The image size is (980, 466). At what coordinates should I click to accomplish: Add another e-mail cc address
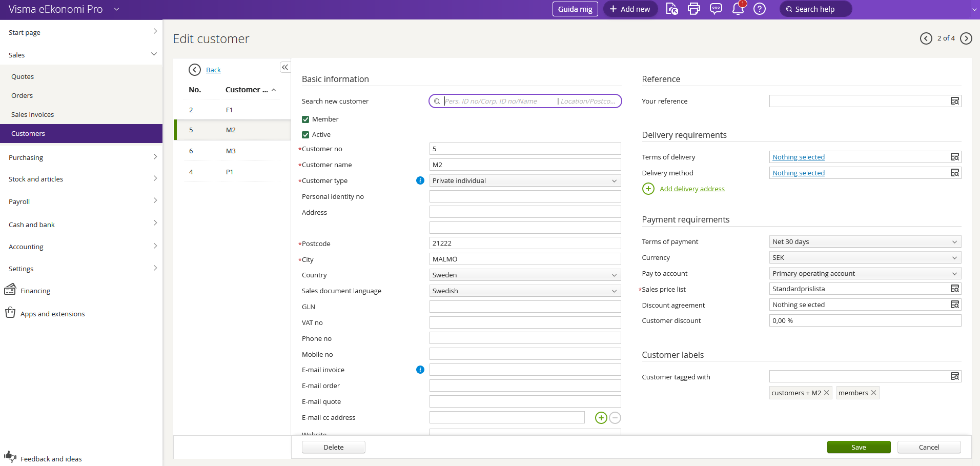(601, 418)
